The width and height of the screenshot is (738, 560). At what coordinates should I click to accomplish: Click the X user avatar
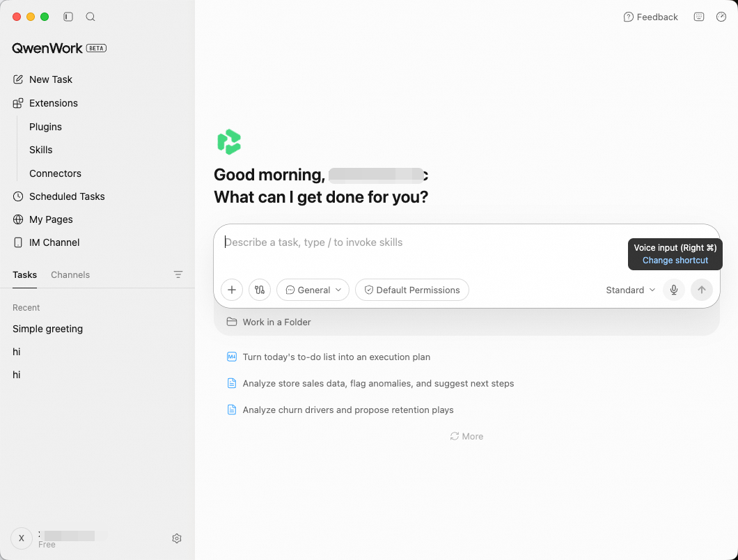21,538
